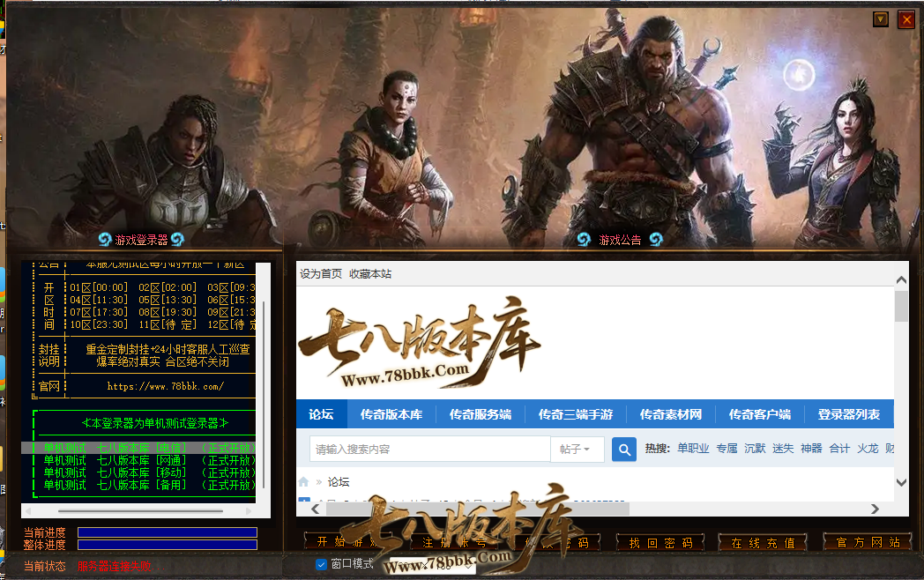Click the 七八版本库 site logo
The image size is (924, 580).
(x=420, y=343)
